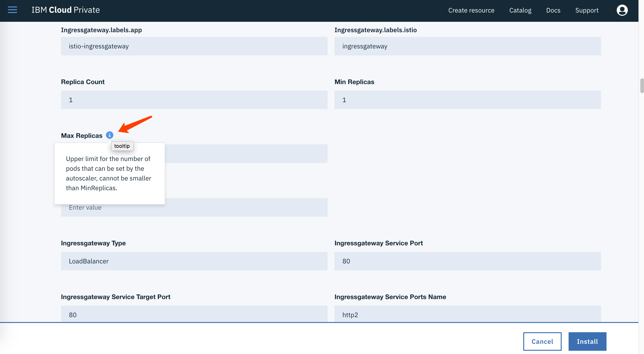Click the user avatar profile icon
644x354 pixels.
click(622, 10)
